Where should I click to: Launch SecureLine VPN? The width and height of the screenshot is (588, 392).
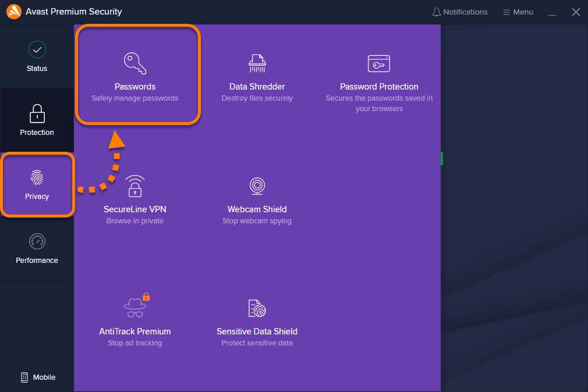(x=134, y=198)
